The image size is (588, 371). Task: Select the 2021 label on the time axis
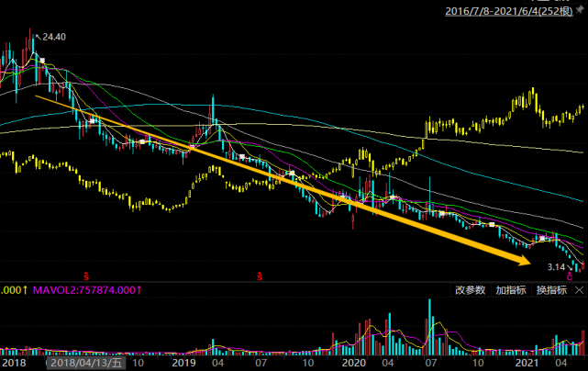(x=527, y=363)
